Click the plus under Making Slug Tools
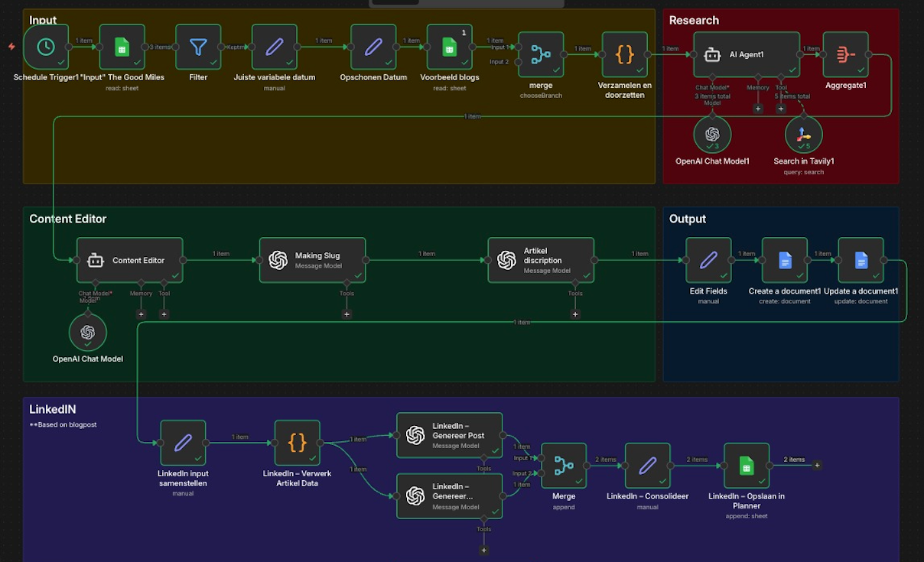 [x=346, y=313]
